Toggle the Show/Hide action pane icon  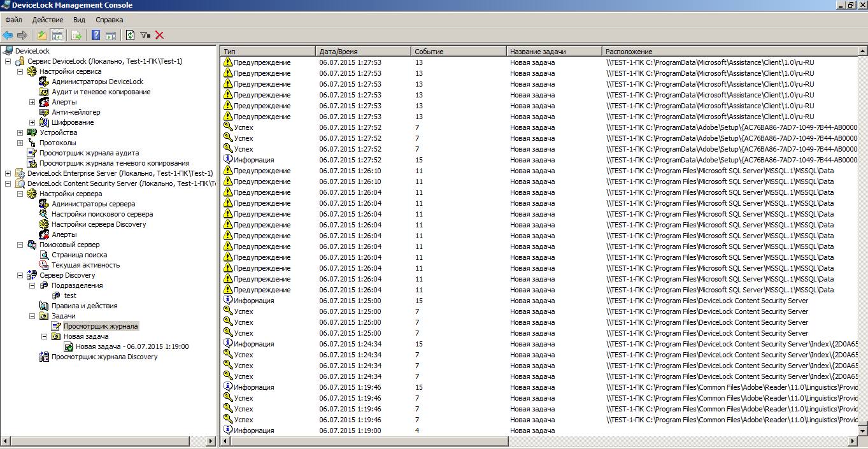click(x=111, y=36)
